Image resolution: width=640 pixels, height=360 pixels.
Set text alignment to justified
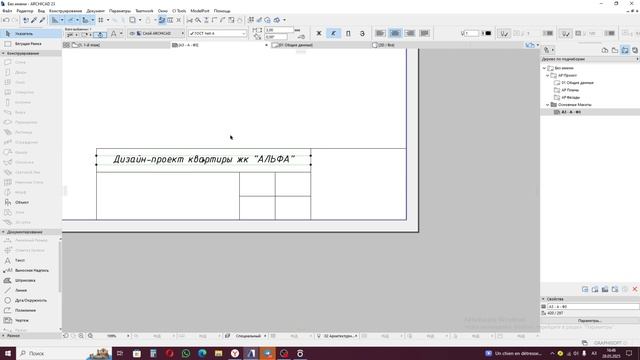424,33
